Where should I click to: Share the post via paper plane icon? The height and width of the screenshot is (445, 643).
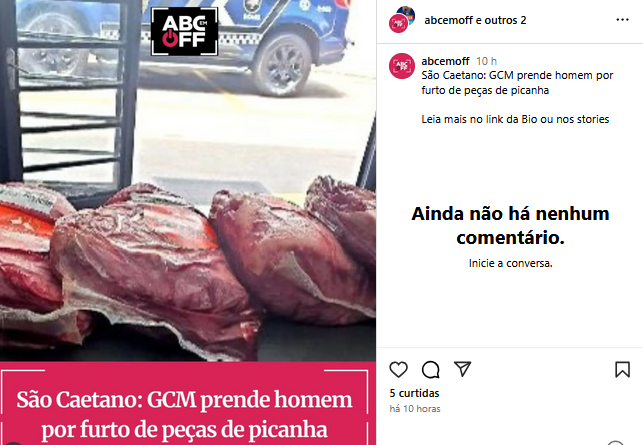pos(463,369)
